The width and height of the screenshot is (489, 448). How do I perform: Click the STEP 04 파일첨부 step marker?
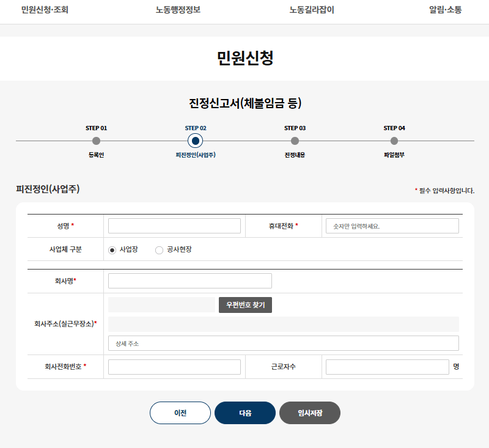click(x=394, y=140)
